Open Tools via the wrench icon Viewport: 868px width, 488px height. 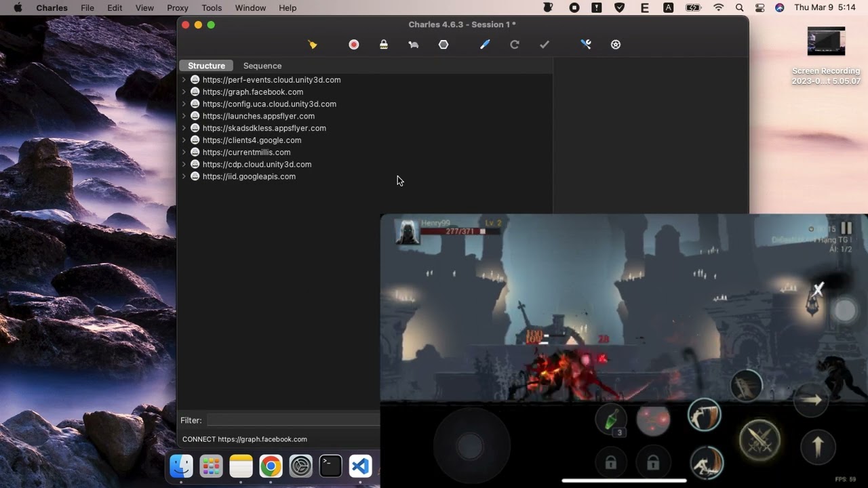[586, 45]
